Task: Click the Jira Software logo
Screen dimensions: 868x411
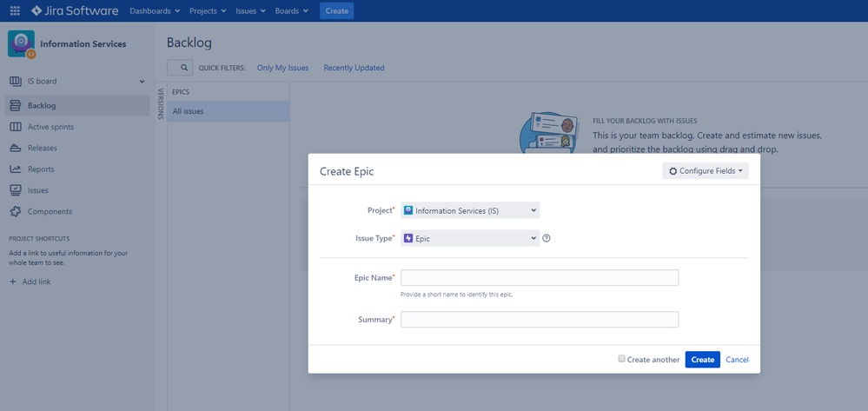Action: [75, 10]
